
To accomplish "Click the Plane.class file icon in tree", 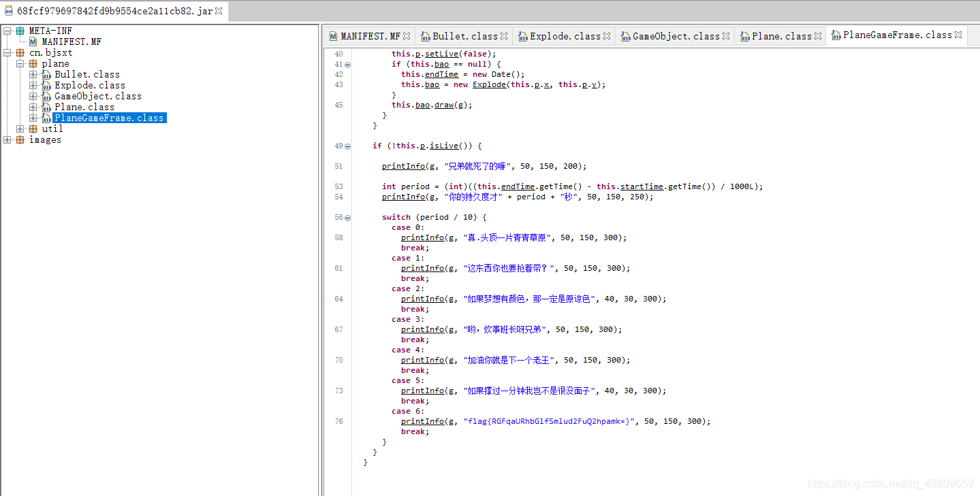I will 46,107.
